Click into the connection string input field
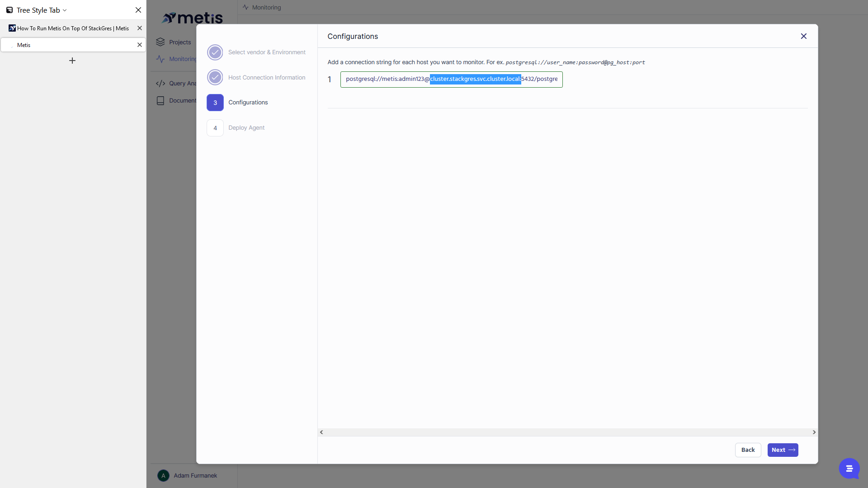Viewport: 868px width, 488px height. 451,80
